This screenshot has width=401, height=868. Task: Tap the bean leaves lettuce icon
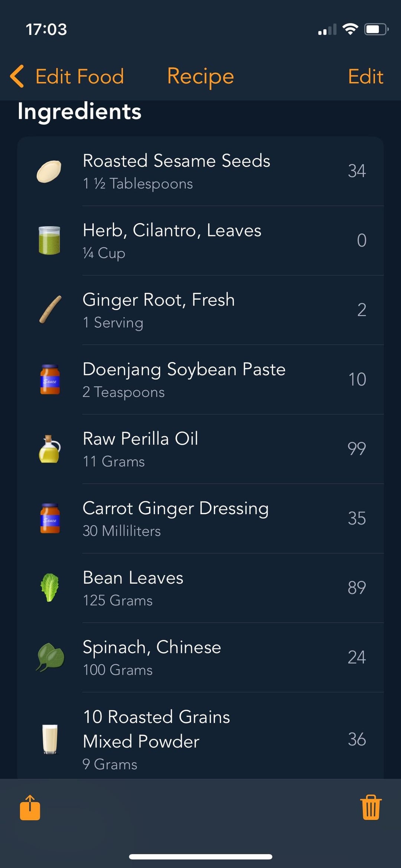click(x=50, y=588)
